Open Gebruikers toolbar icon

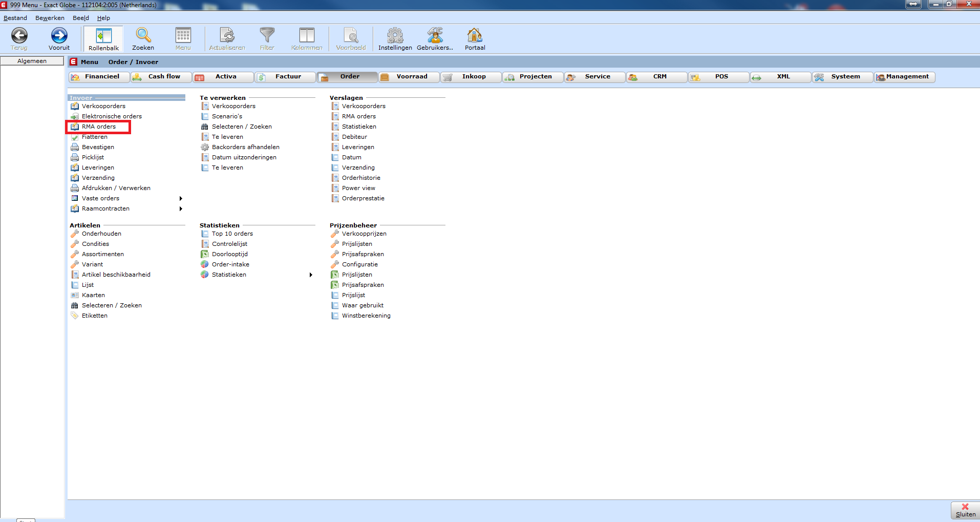(435, 35)
